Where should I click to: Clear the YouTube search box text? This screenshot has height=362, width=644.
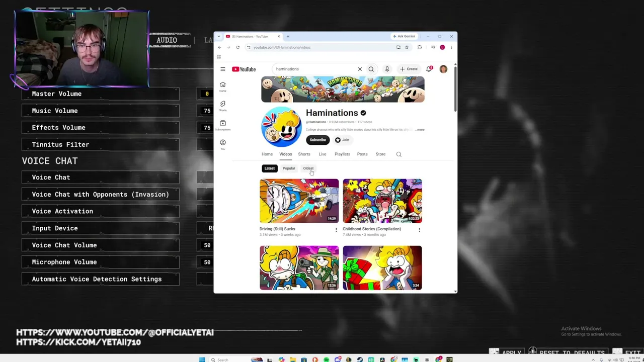tap(360, 69)
